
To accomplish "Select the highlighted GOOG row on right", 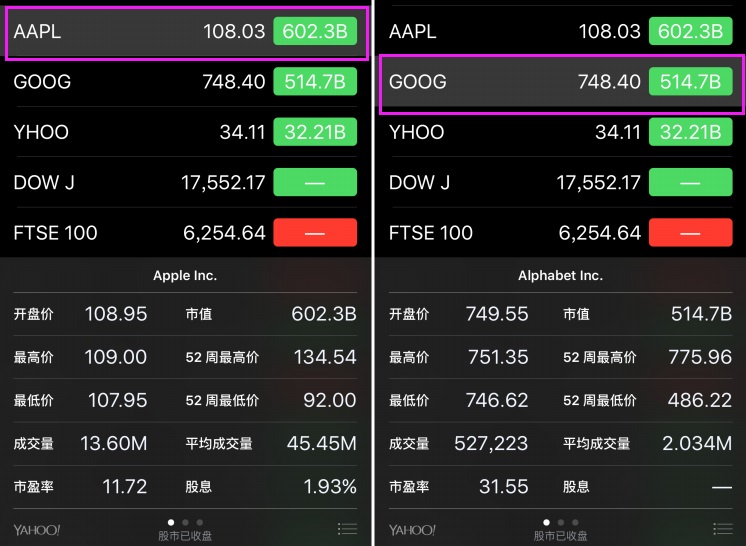I will point(562,84).
